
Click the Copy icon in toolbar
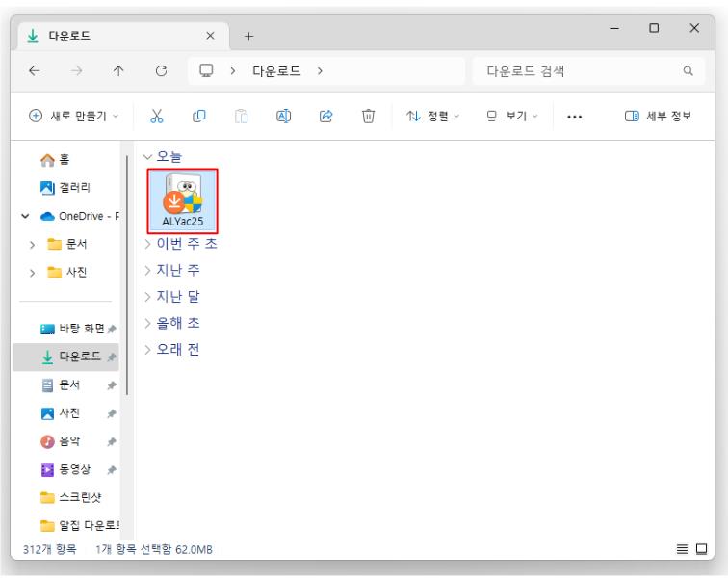[x=198, y=116]
